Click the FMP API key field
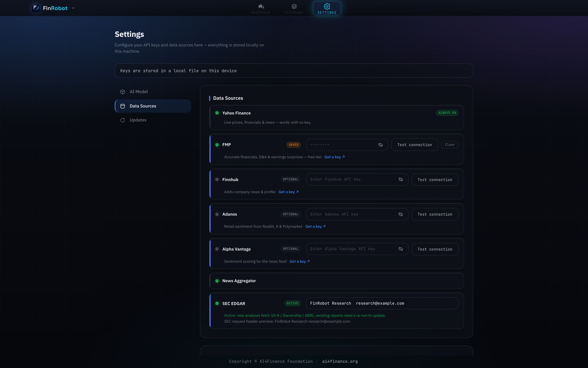588x368 pixels. 347,145
